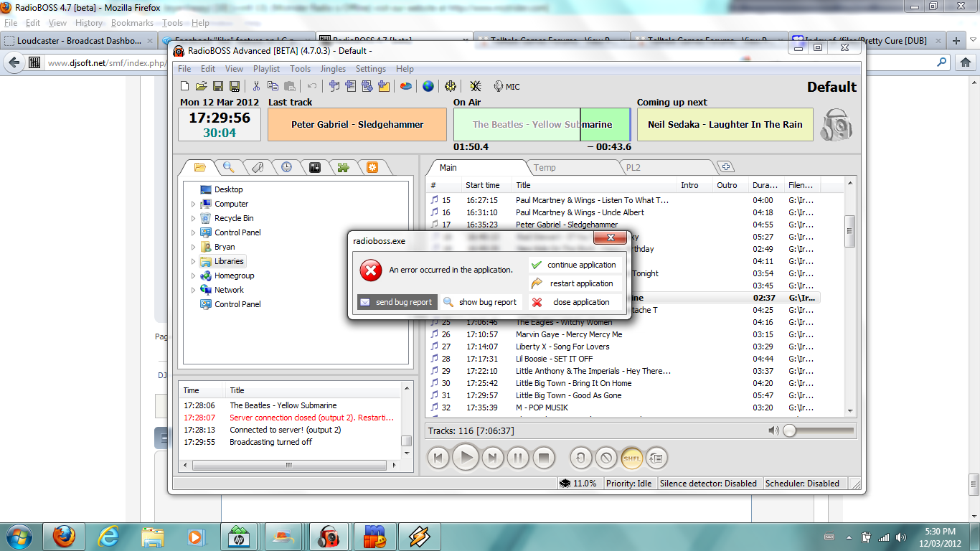
Task: Click the volume speaker icon
Action: coord(773,430)
